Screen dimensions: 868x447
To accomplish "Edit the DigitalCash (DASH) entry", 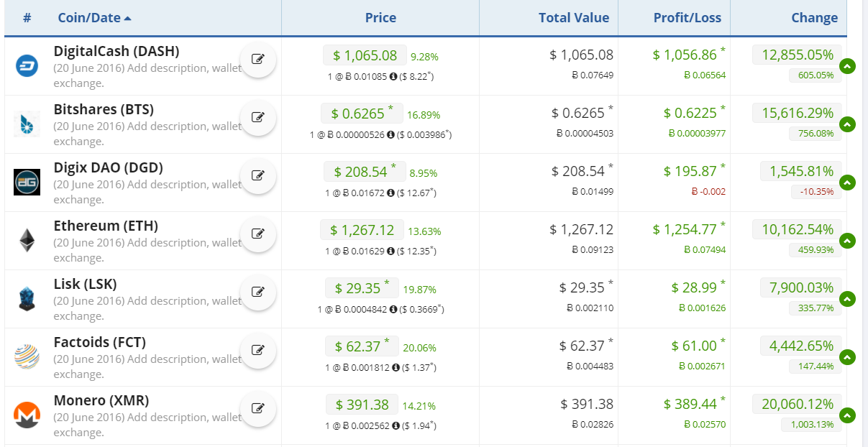I will click(x=257, y=60).
